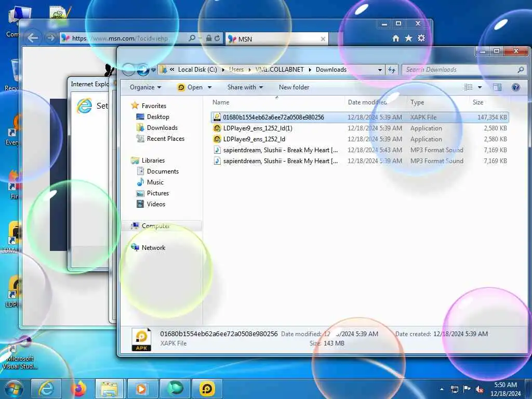This screenshot has width=532, height=399.
Task: Click Internet Explorer forward button
Action: point(50,38)
